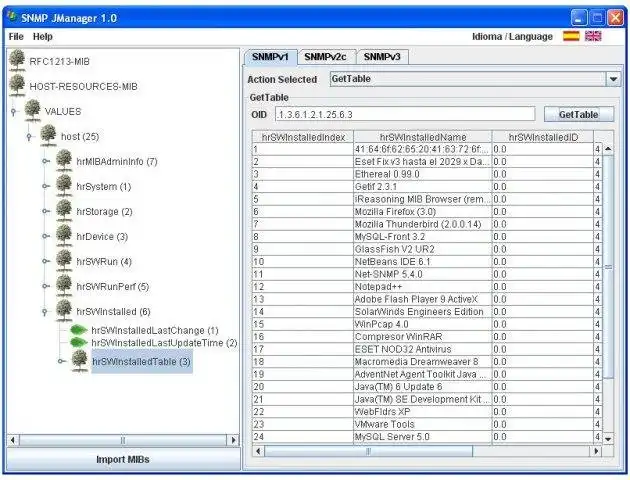Image resolution: width=630 pixels, height=480 pixels.
Task: Select the HOST-RESOURCES-MIB tree label
Action: click(84, 86)
